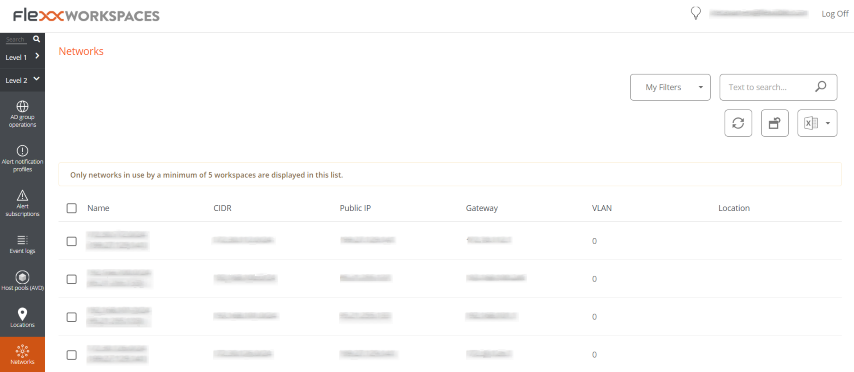Expand Level 1 menu in sidebar
The width and height of the screenshot is (854, 372).
(x=22, y=57)
